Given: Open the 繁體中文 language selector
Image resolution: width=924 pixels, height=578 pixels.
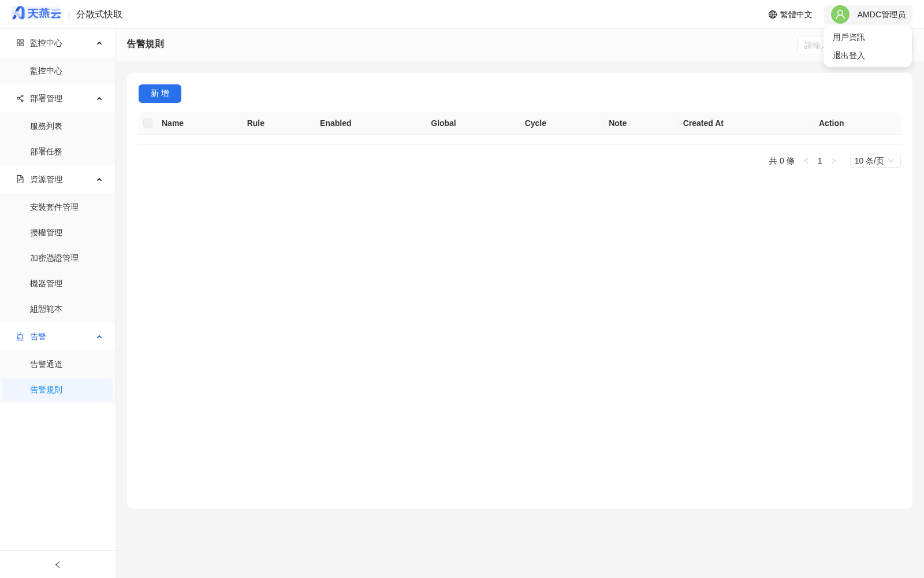Looking at the screenshot, I should (x=790, y=14).
